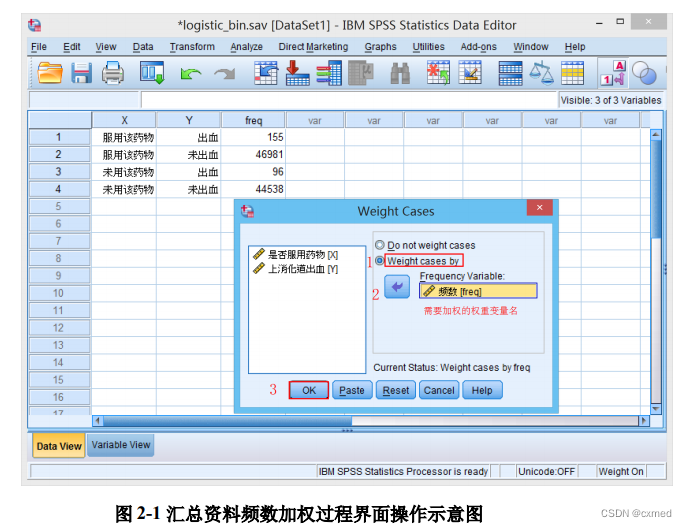
Task: Click the Go to case icon
Action: pos(266,73)
